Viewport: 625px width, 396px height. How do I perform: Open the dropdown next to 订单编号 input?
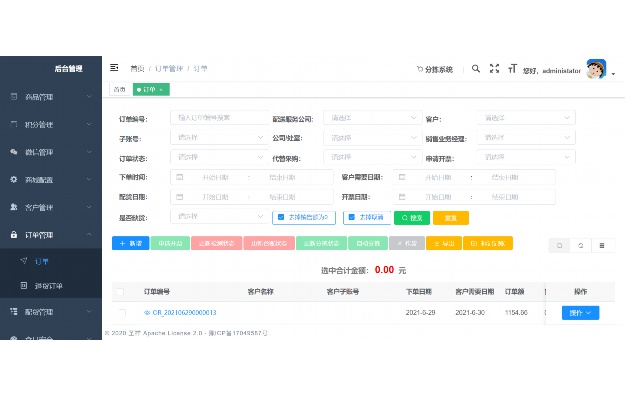click(x=373, y=118)
